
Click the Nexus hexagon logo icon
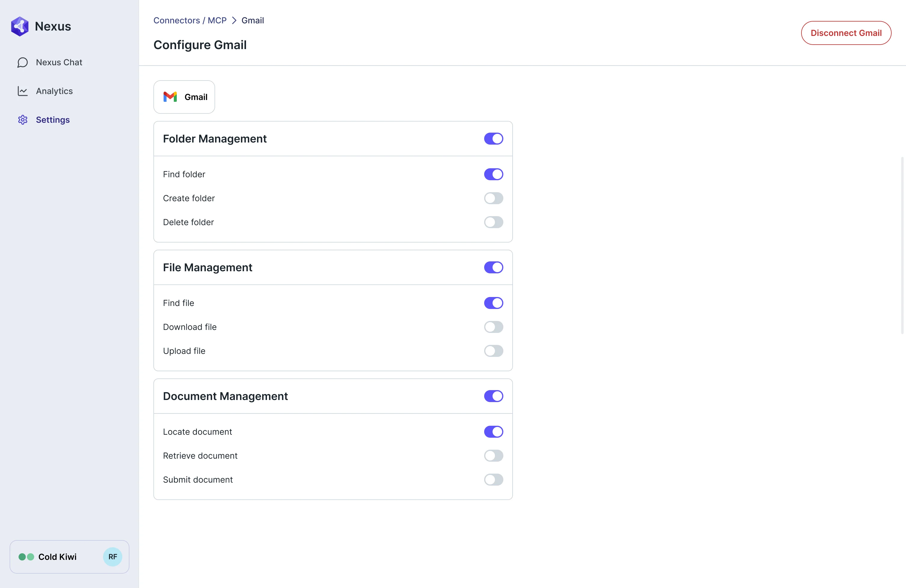click(20, 26)
